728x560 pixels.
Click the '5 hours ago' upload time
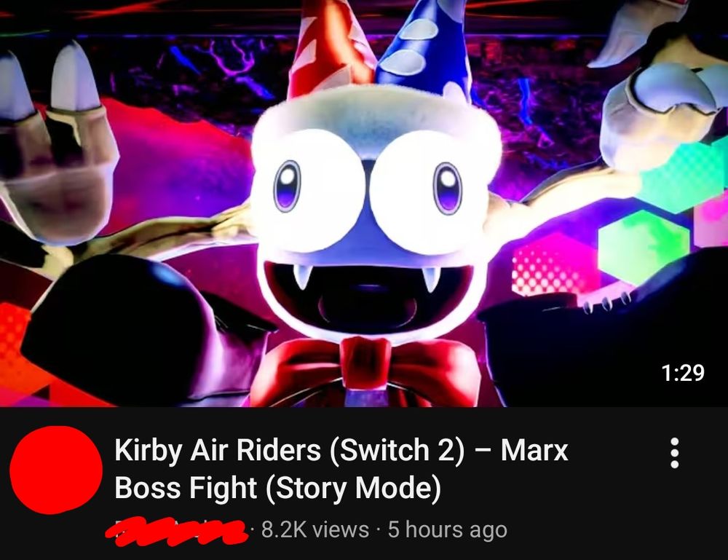(x=448, y=530)
